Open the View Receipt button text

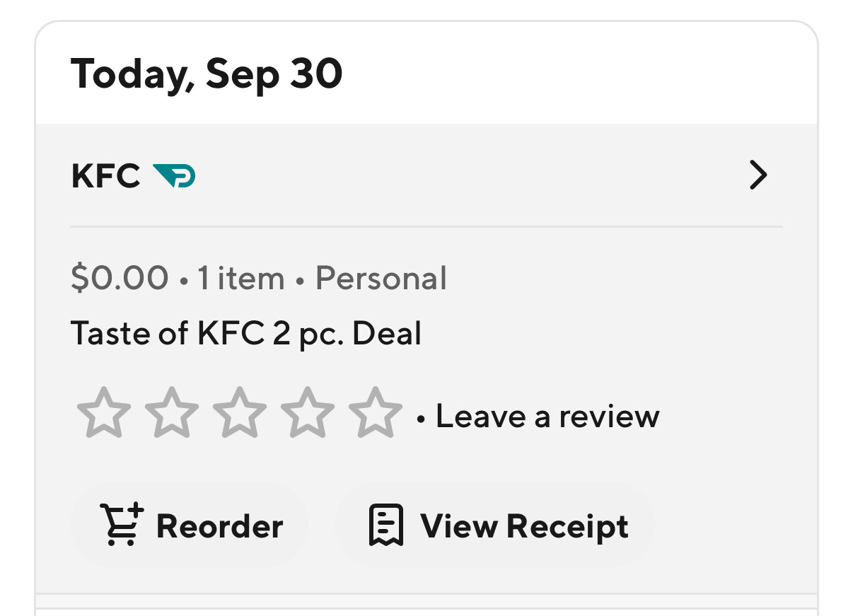[524, 526]
